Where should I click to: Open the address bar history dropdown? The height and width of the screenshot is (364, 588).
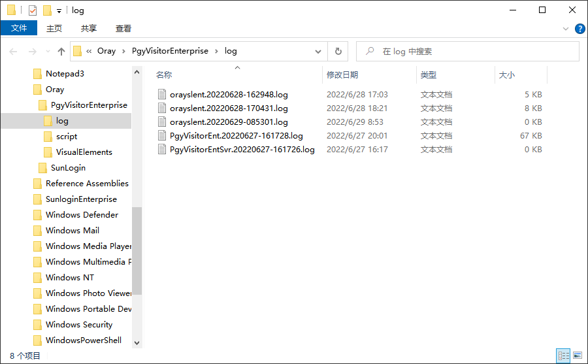318,52
